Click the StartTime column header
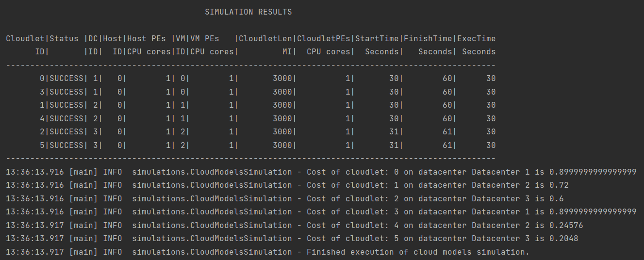 coord(377,38)
